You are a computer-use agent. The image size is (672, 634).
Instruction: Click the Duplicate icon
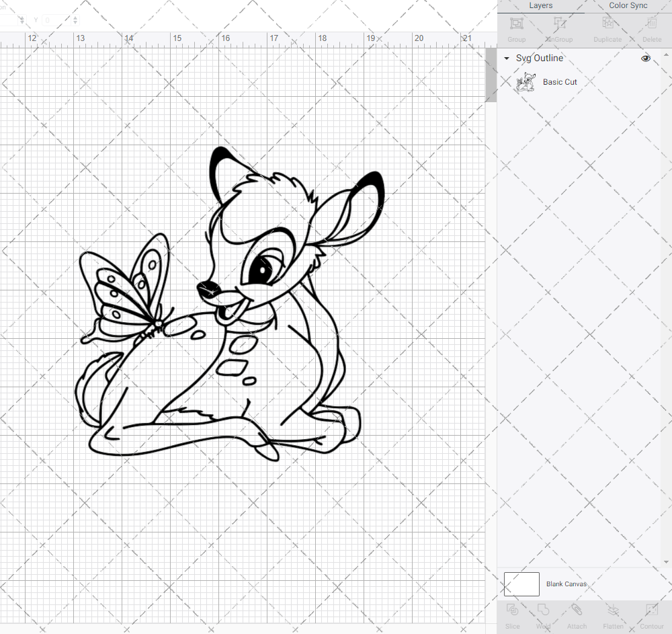607,27
